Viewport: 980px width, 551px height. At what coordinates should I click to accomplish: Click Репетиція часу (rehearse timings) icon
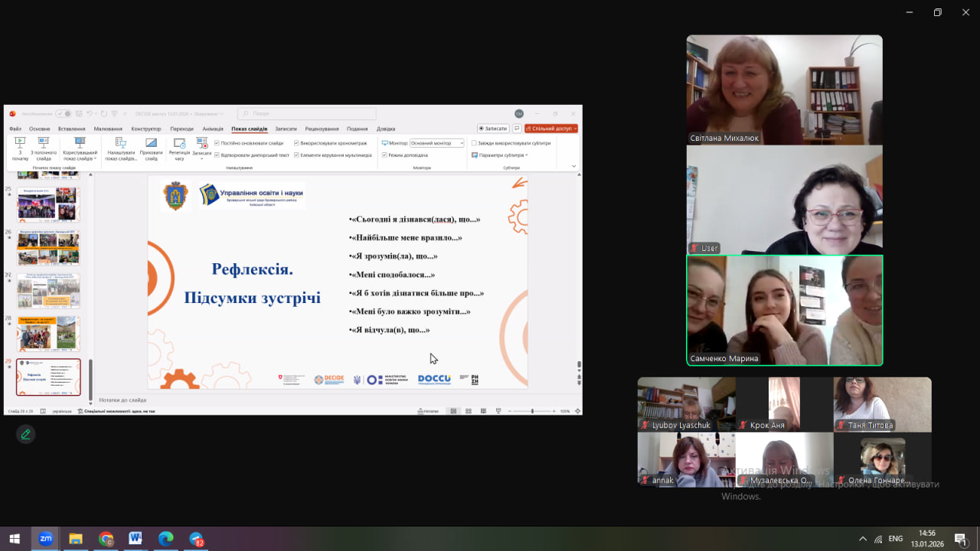pyautogui.click(x=179, y=143)
